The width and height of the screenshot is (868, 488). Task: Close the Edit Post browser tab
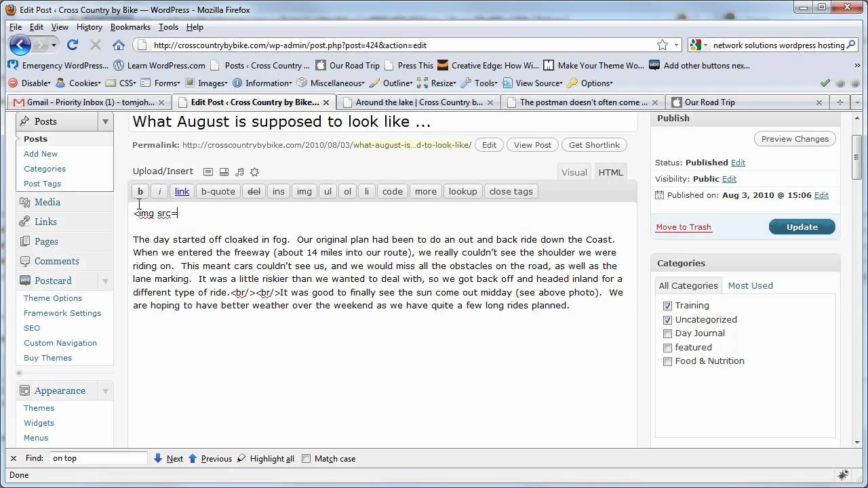[326, 102]
